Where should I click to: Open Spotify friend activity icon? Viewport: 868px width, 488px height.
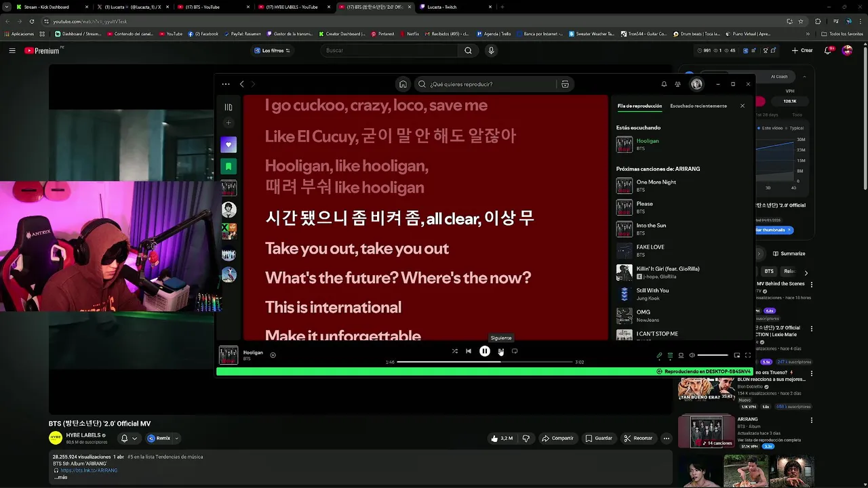click(x=677, y=84)
